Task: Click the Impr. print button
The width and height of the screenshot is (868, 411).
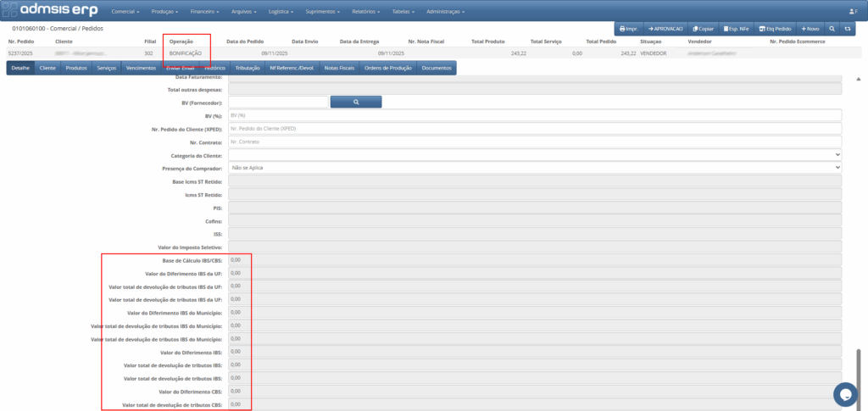Action: click(627, 28)
